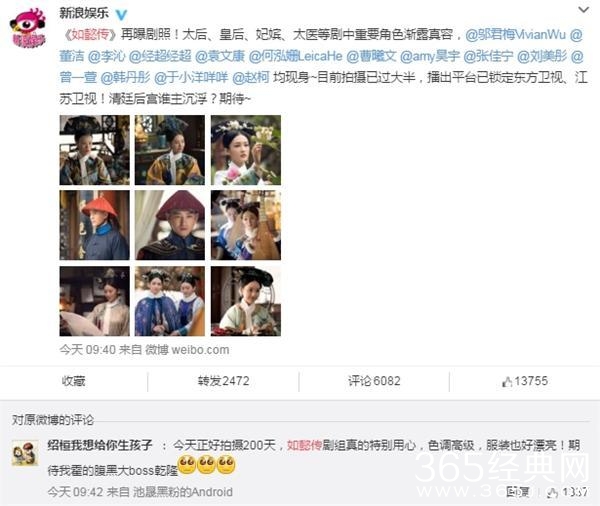View the flower-holding woman thumbnail
This screenshot has height=506, width=600.
click(x=246, y=150)
